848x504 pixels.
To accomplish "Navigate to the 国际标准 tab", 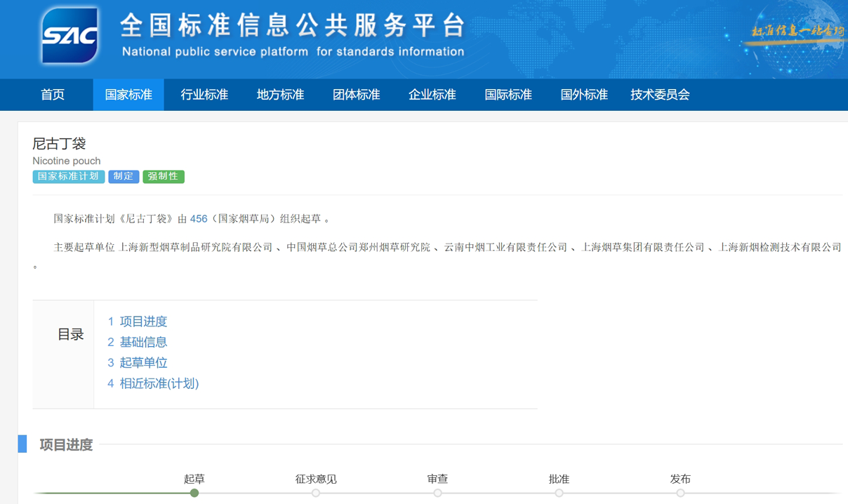I will 508,95.
